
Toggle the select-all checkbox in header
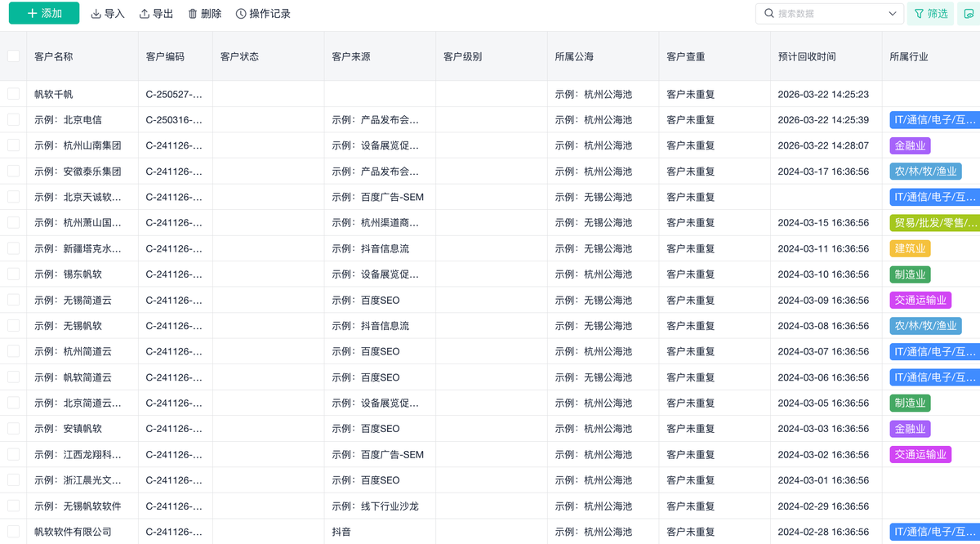[14, 56]
